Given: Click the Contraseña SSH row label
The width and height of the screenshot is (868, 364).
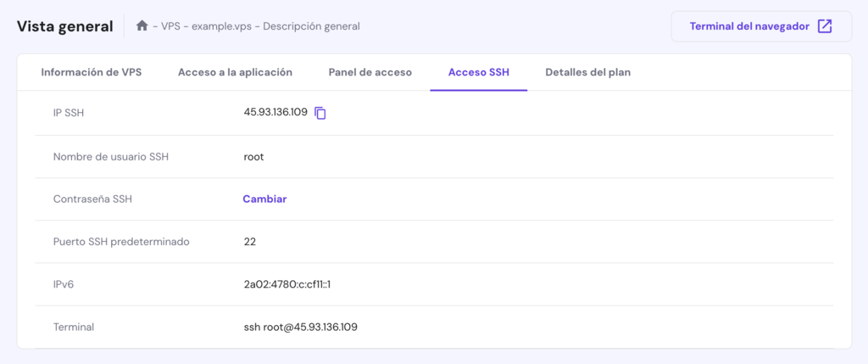Looking at the screenshot, I should 92,199.
